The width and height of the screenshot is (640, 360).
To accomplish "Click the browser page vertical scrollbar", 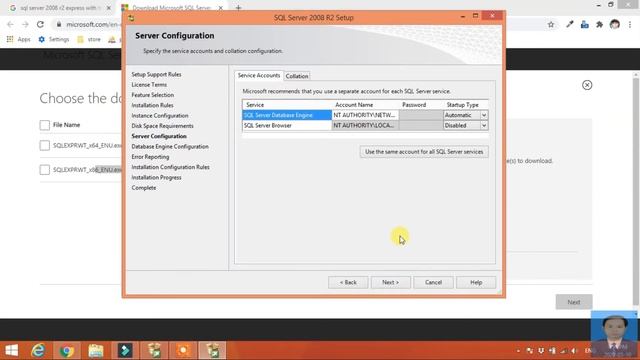I will pyautogui.click(x=636, y=192).
